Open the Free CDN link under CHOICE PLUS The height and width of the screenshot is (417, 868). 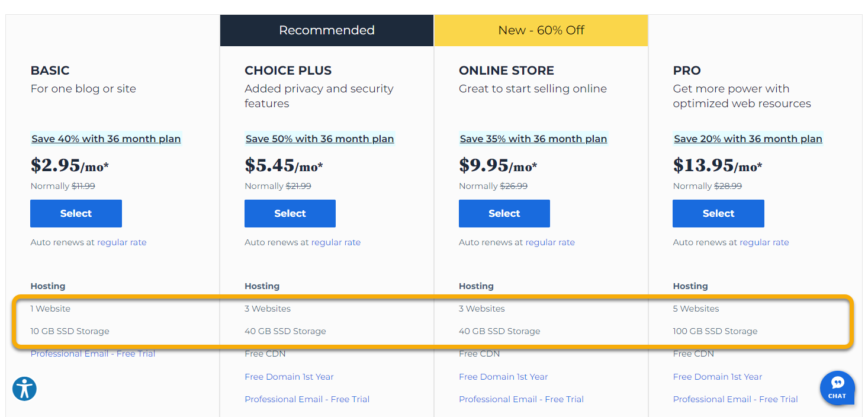pyautogui.click(x=265, y=353)
